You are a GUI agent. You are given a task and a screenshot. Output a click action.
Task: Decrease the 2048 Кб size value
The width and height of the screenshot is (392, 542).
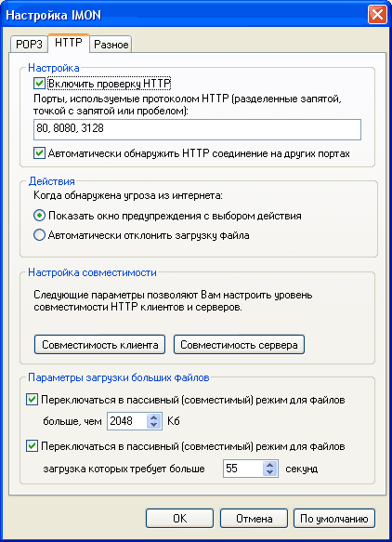coord(153,425)
